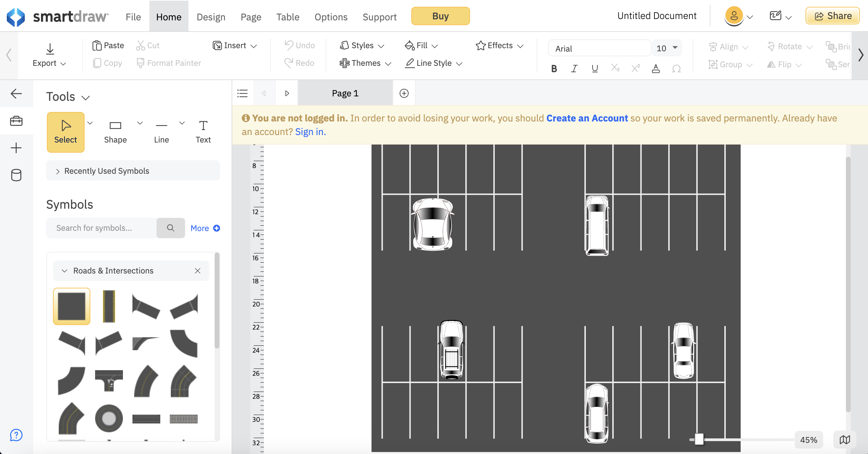Viewport: 868px width, 454px height.
Task: Click the Share button
Action: coord(832,16)
